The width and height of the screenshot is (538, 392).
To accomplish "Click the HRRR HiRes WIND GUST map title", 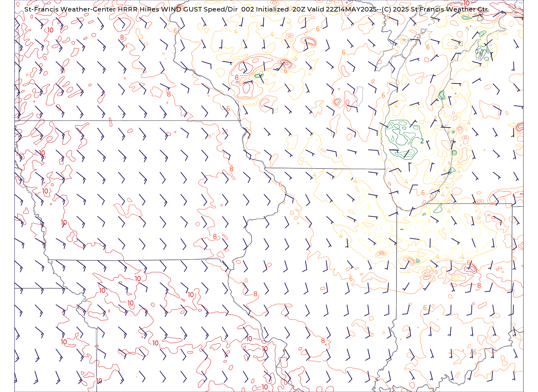I will 256,9.
